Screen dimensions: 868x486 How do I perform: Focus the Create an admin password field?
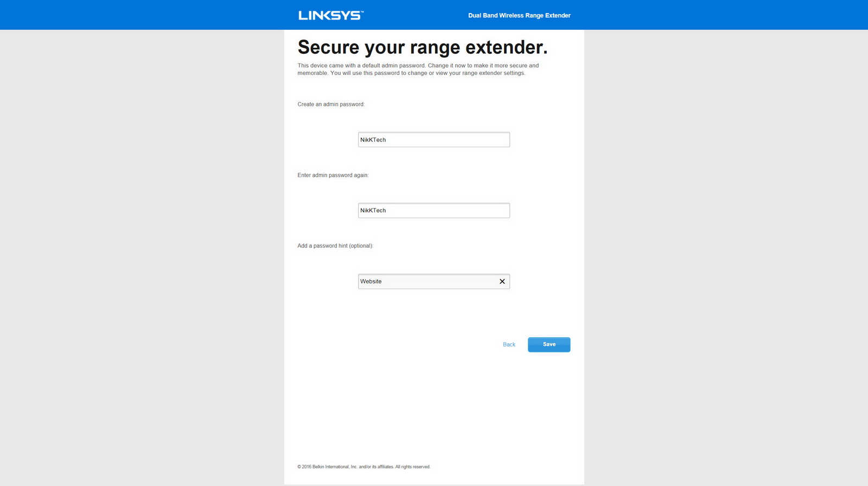pyautogui.click(x=434, y=140)
